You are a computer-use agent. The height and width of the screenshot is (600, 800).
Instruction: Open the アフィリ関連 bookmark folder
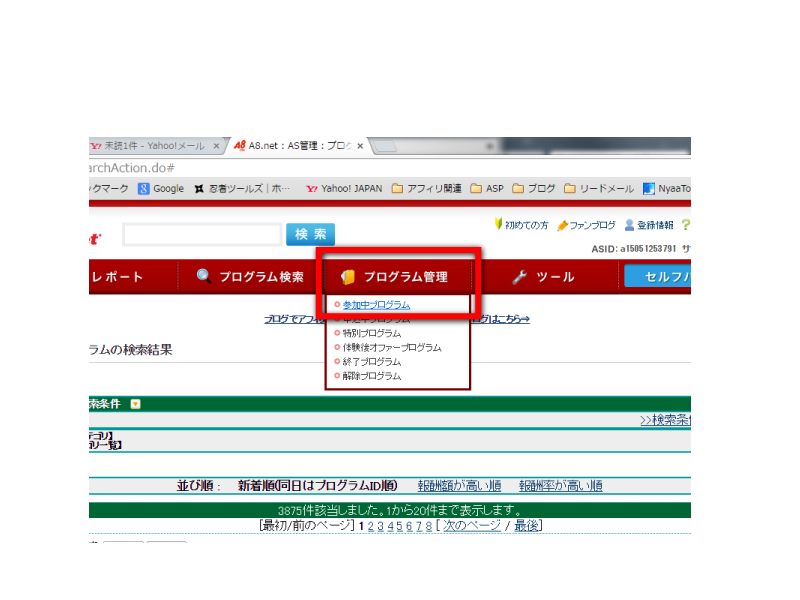tap(427, 189)
